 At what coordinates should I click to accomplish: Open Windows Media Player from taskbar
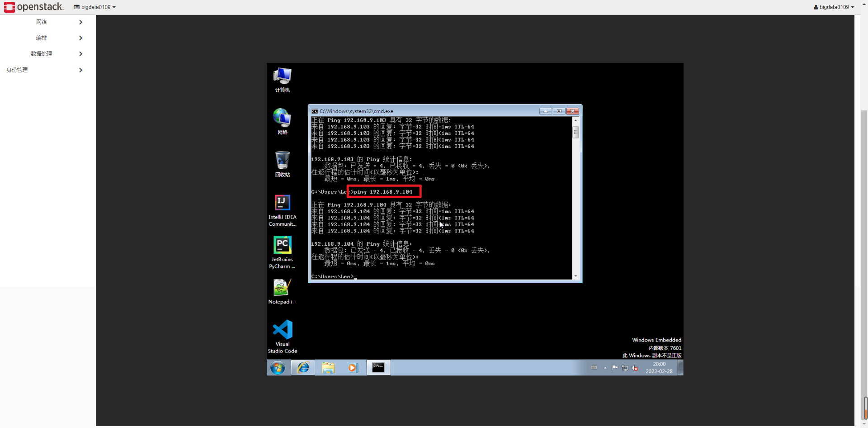pyautogui.click(x=353, y=368)
